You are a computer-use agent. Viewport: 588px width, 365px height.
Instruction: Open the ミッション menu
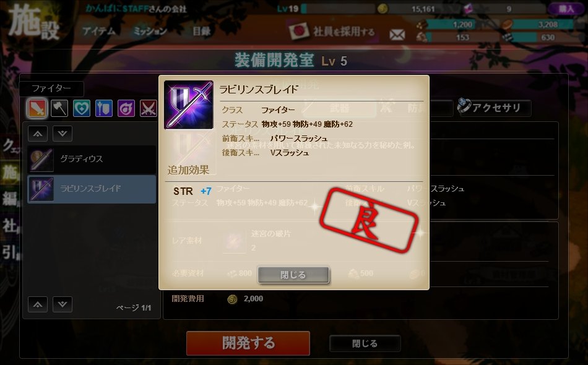point(150,31)
